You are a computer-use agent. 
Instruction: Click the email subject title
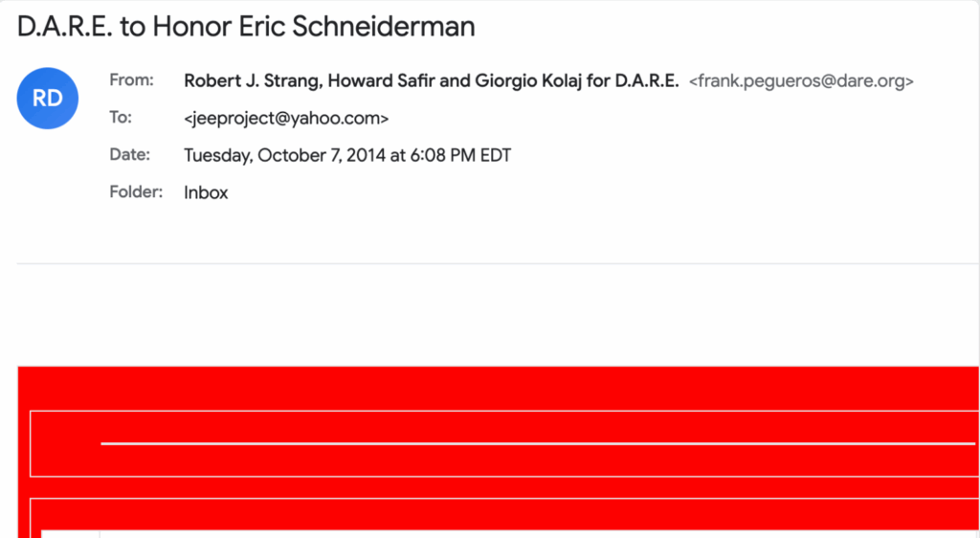pos(246,26)
